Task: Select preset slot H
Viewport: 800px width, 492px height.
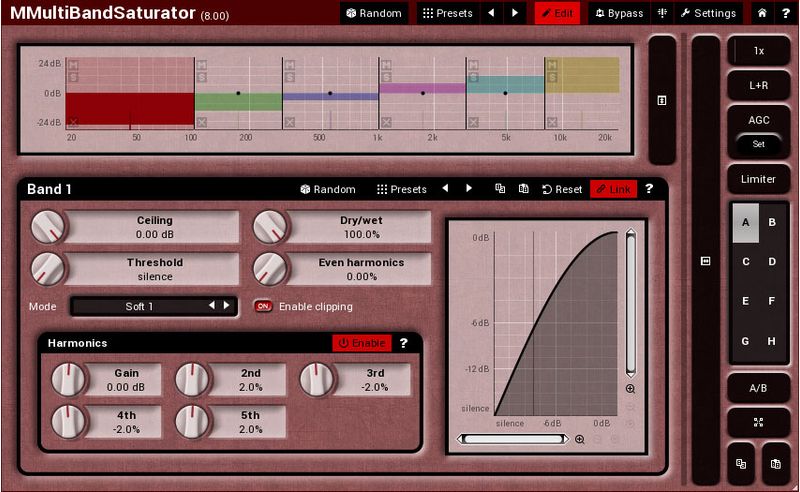Action: 772,341
